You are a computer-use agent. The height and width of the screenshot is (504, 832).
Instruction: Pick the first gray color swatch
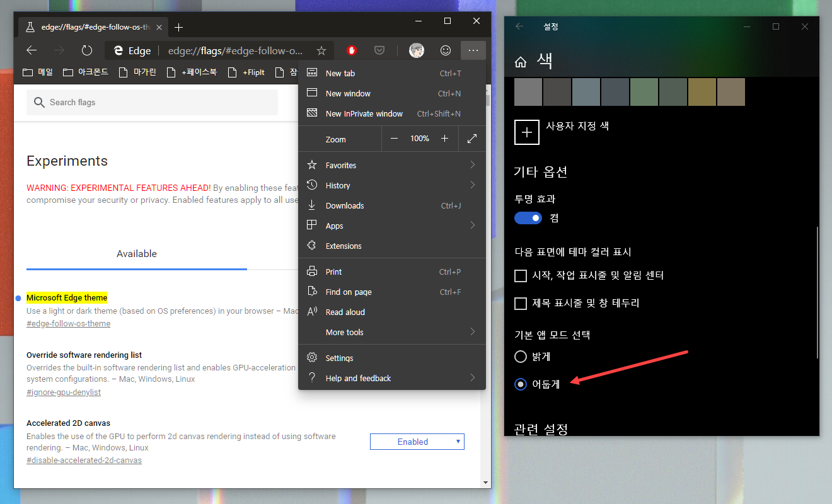528,92
